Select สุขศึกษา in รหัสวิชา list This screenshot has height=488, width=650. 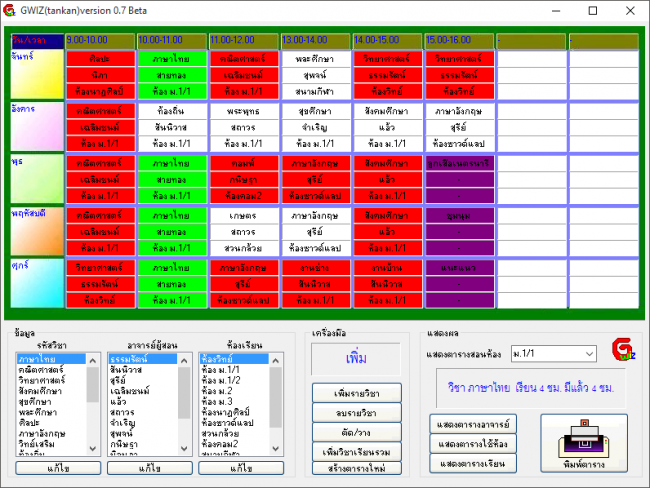coord(51,401)
